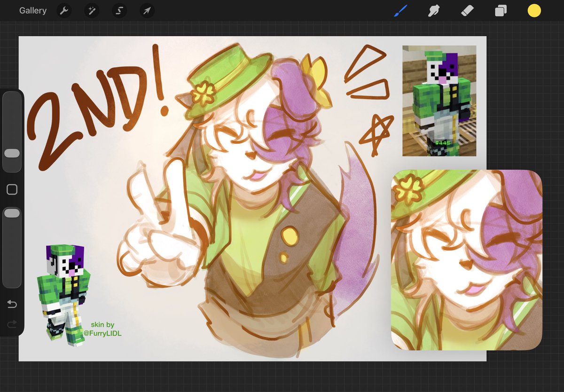The height and width of the screenshot is (392, 564).
Task: Tap the brush size slider handle
Action: (12, 153)
